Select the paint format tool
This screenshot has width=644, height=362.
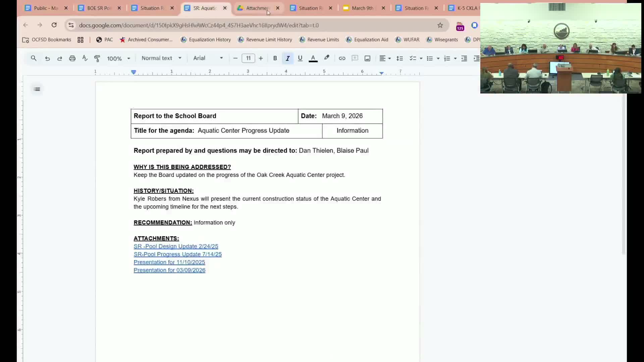[x=97, y=58]
